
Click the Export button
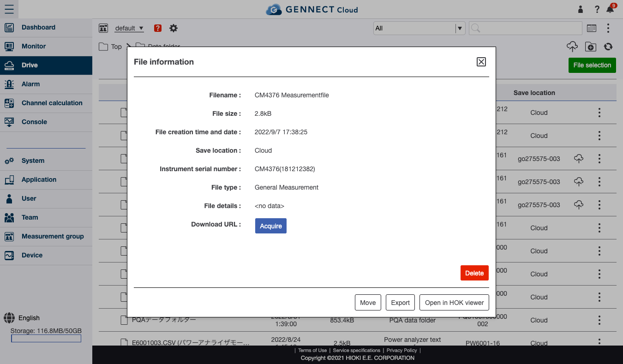coord(400,303)
